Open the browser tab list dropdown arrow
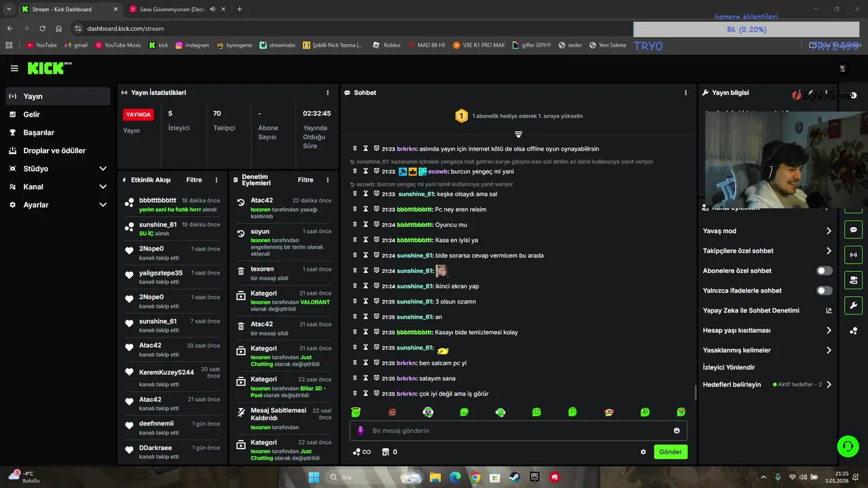 9,9
